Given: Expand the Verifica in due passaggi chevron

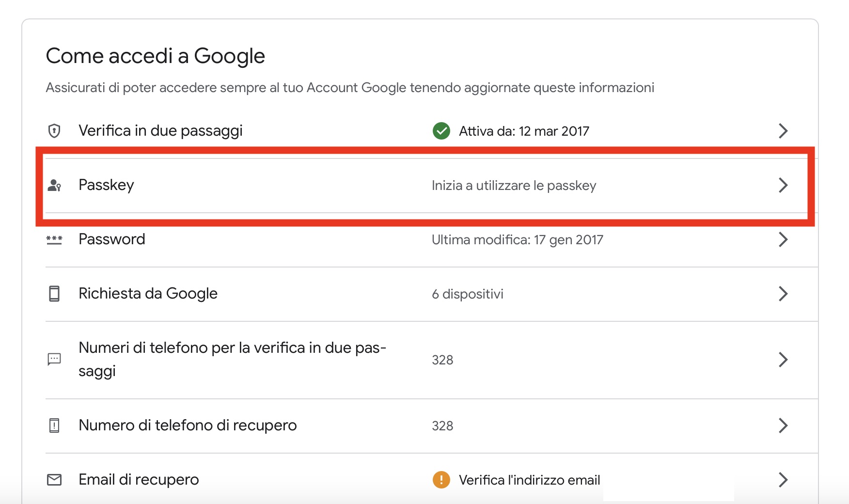Looking at the screenshot, I should pos(783,131).
